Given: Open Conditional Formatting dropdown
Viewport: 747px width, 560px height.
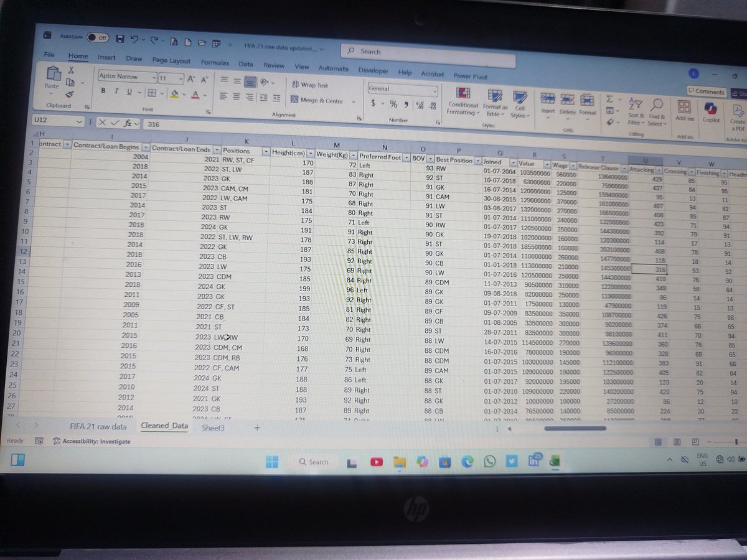Looking at the screenshot, I should coord(463,102).
